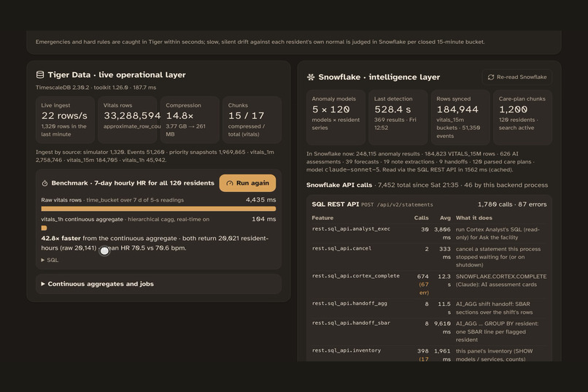Select the Anomaly models card
The height and width of the screenshot is (392, 588).
(336, 117)
